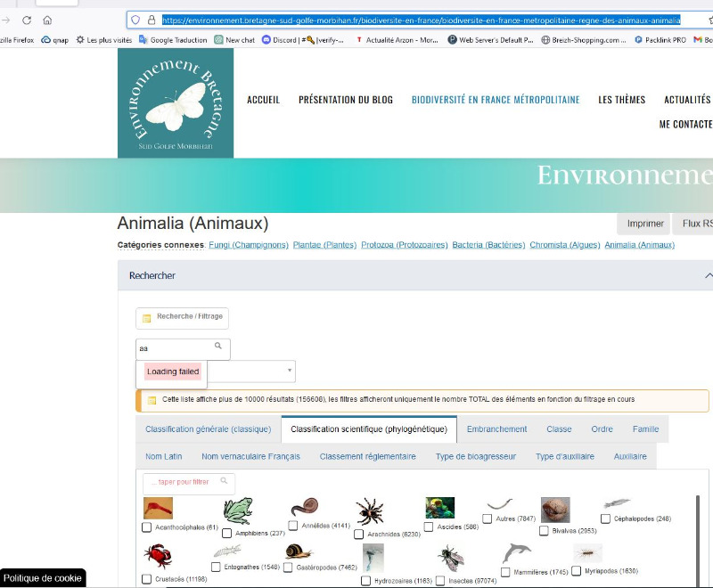Viewport: 713px width, 588px height.
Task: Click the spider Arachnides picture
Action: point(370,511)
